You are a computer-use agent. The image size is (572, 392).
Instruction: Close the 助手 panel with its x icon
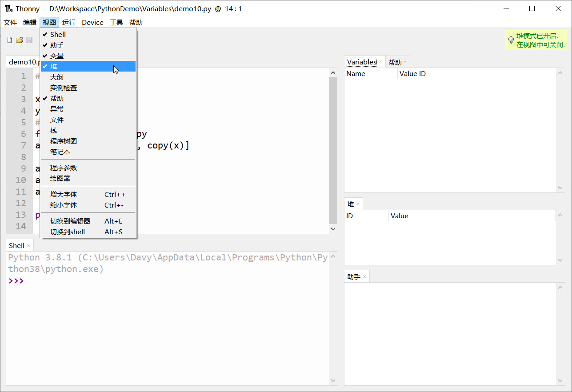[x=364, y=276]
